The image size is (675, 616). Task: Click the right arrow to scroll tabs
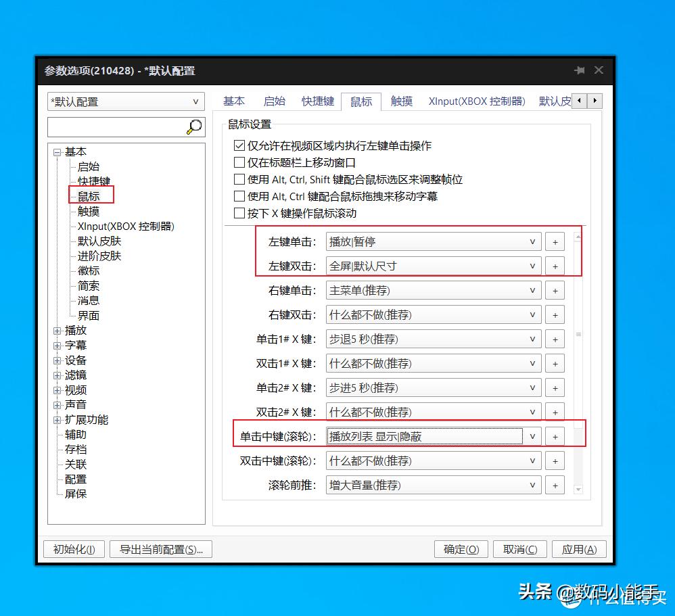point(593,100)
